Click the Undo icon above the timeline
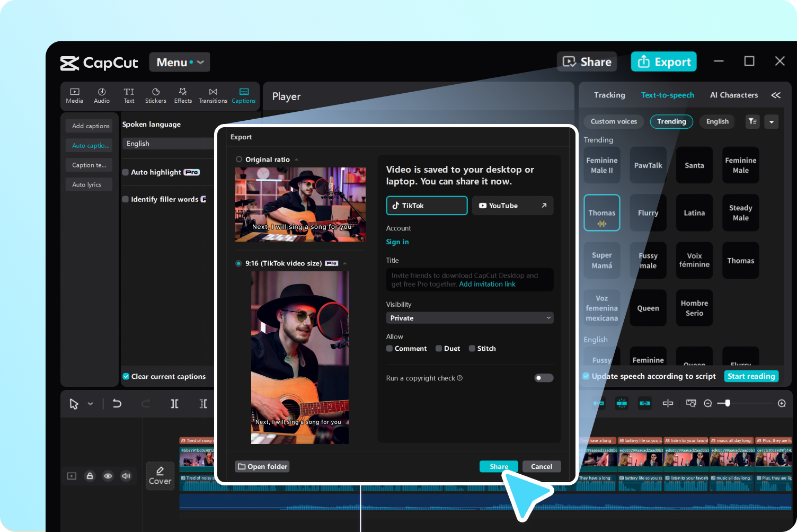The width and height of the screenshot is (797, 532). [117, 403]
